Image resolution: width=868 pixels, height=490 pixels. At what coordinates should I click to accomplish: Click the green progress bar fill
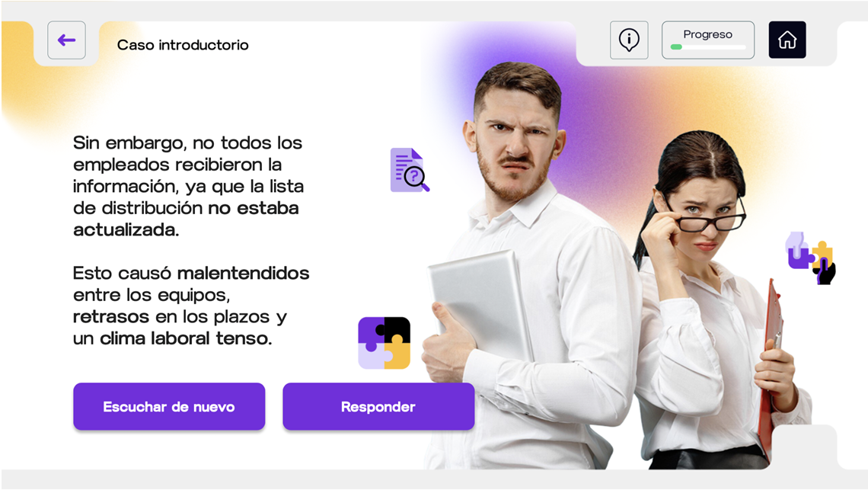click(x=676, y=47)
